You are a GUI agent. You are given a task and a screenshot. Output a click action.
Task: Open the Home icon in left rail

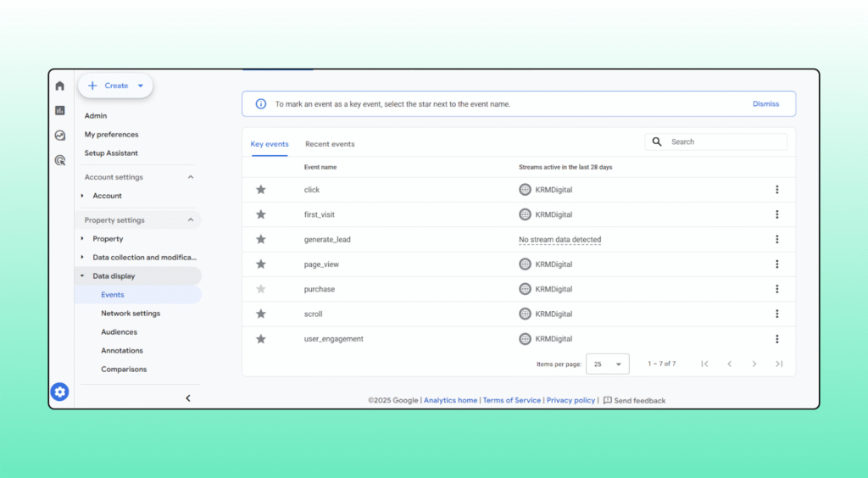click(x=59, y=86)
